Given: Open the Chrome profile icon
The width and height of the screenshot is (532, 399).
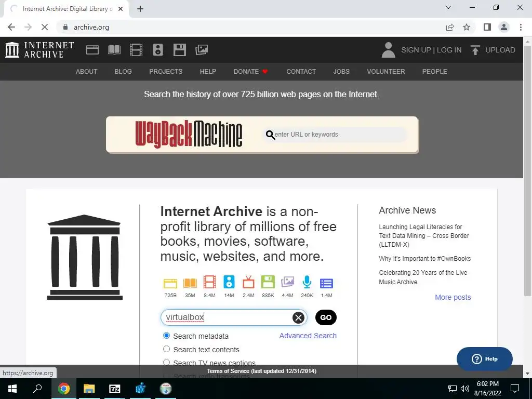Looking at the screenshot, I should tap(504, 27).
